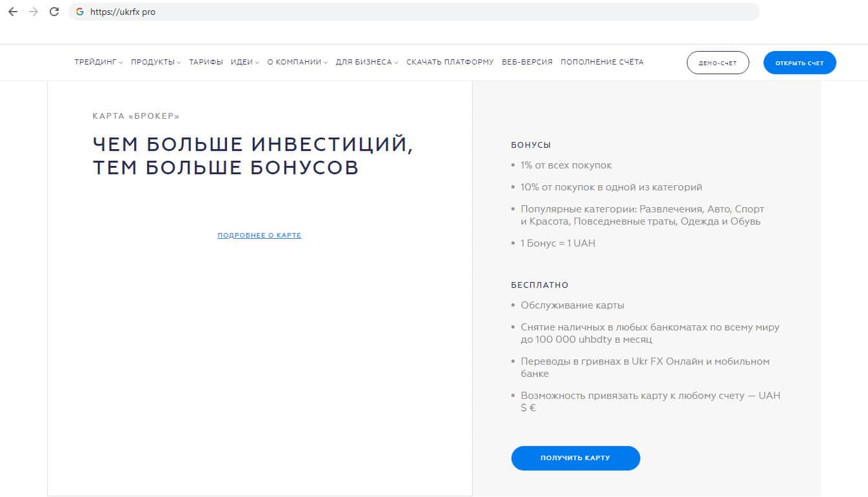
Task: Click the text 1 Бонус = 1 UAH
Action: click(558, 243)
